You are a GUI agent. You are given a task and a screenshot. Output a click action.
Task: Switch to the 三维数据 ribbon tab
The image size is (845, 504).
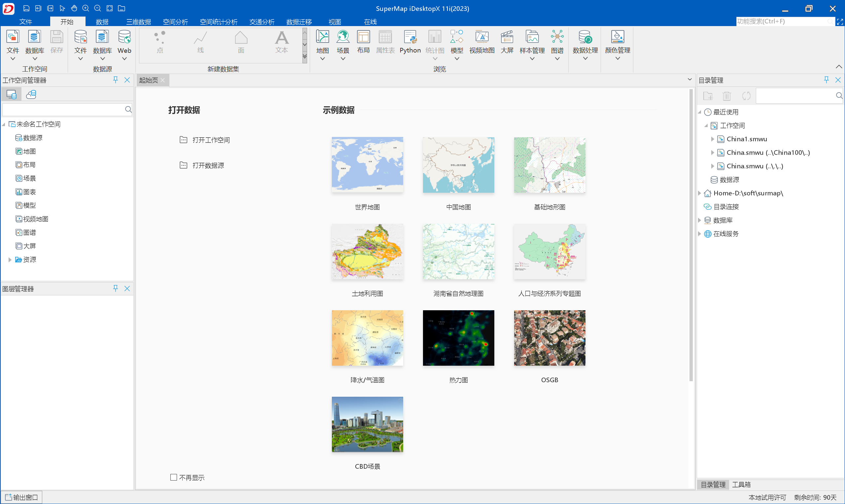[x=139, y=21]
